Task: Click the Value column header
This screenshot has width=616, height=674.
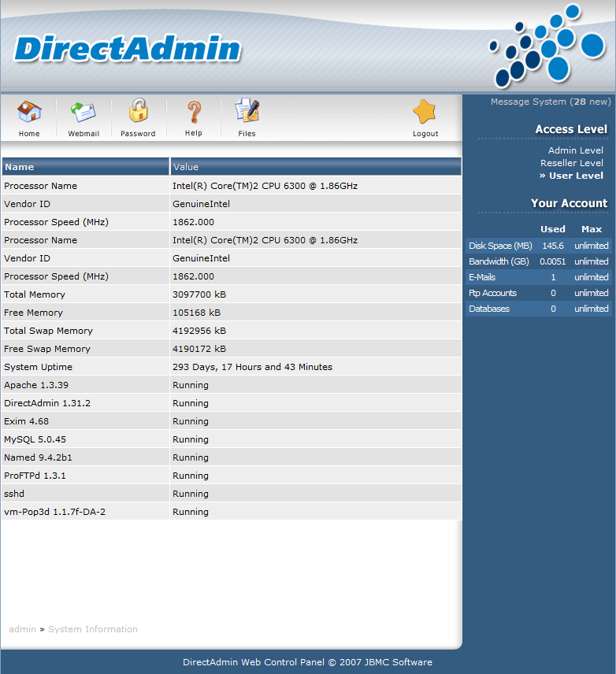Action: pyautogui.click(x=316, y=167)
